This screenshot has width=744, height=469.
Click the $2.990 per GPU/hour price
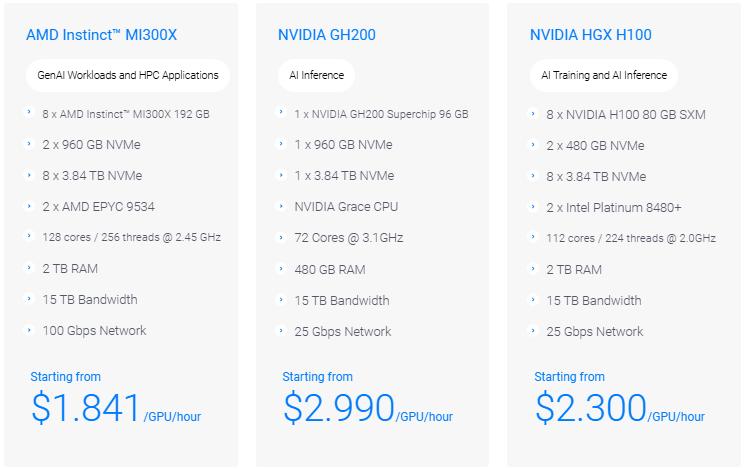point(339,408)
